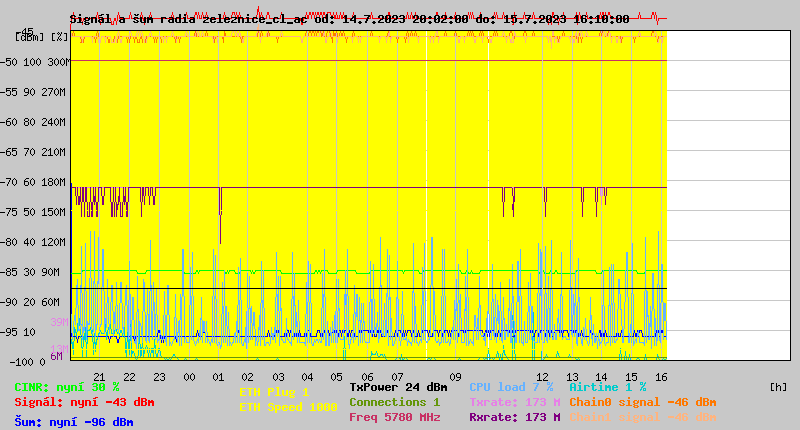
Task: Click hour label '03' on time axis
Action: 278,377
